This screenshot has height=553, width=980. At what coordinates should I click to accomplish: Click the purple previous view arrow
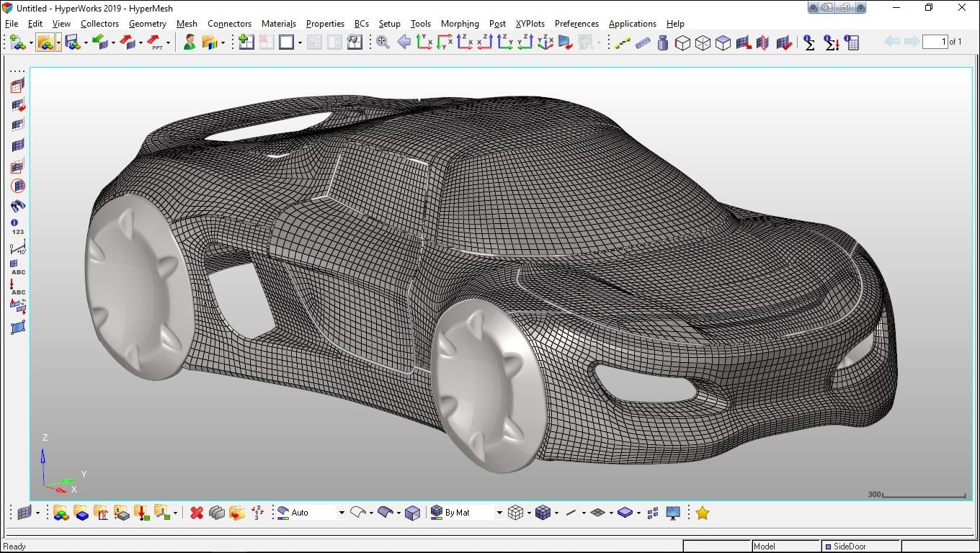404,42
